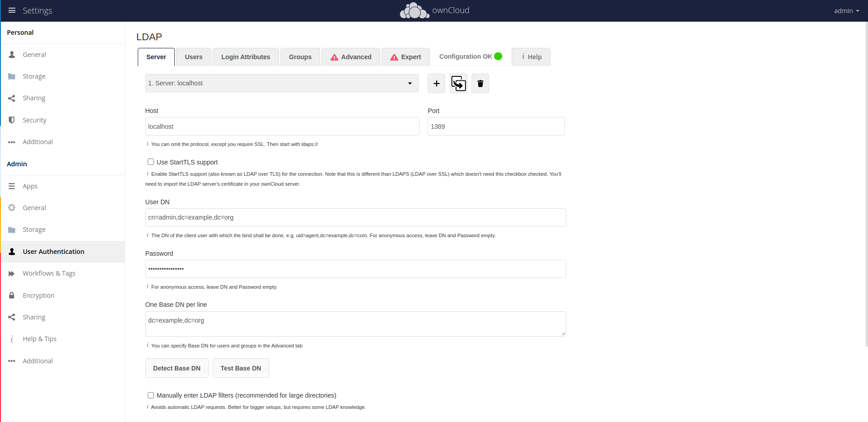This screenshot has height=422, width=868.
Task: Open Help & Tips page
Action: 63,339
